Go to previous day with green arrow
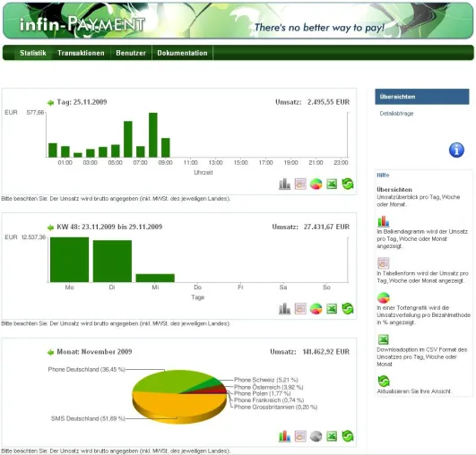Screen dimensions: 476x455 [50, 102]
